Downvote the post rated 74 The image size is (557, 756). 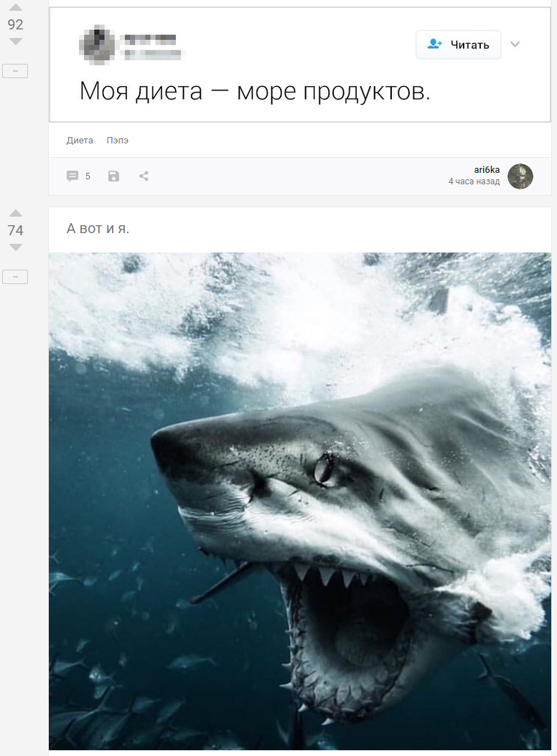pos(15,247)
